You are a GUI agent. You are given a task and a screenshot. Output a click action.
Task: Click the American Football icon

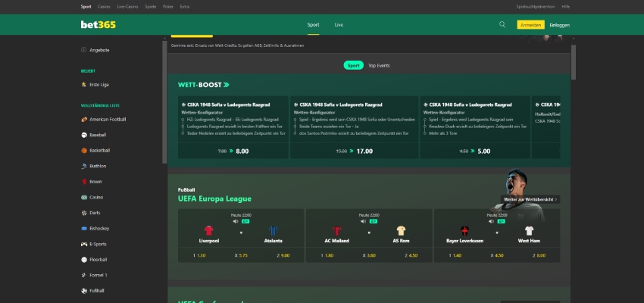[x=84, y=119]
